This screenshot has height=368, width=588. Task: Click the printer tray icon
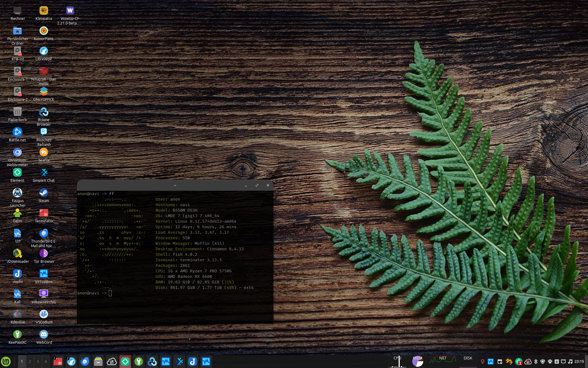(x=550, y=362)
